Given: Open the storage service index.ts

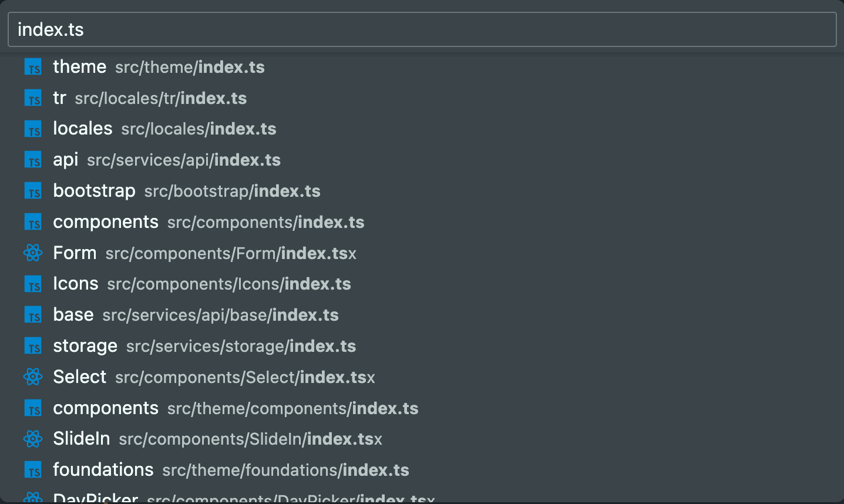Looking at the screenshot, I should tap(204, 346).
